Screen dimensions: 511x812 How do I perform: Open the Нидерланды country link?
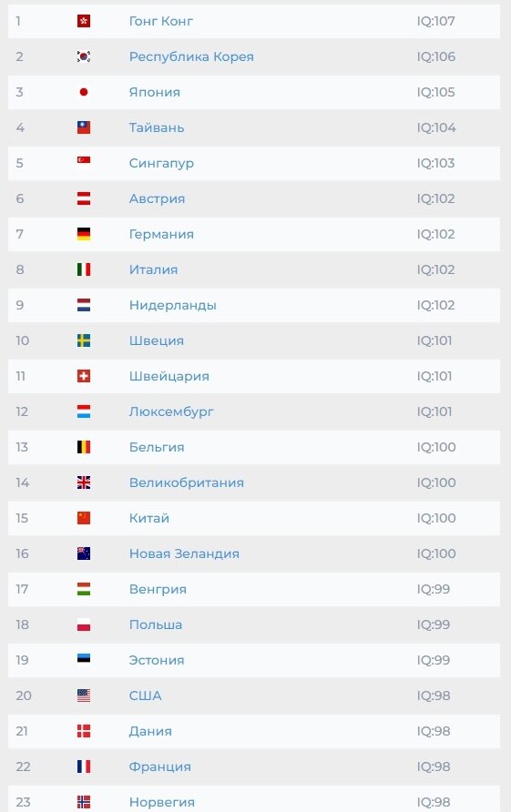pyautogui.click(x=172, y=306)
